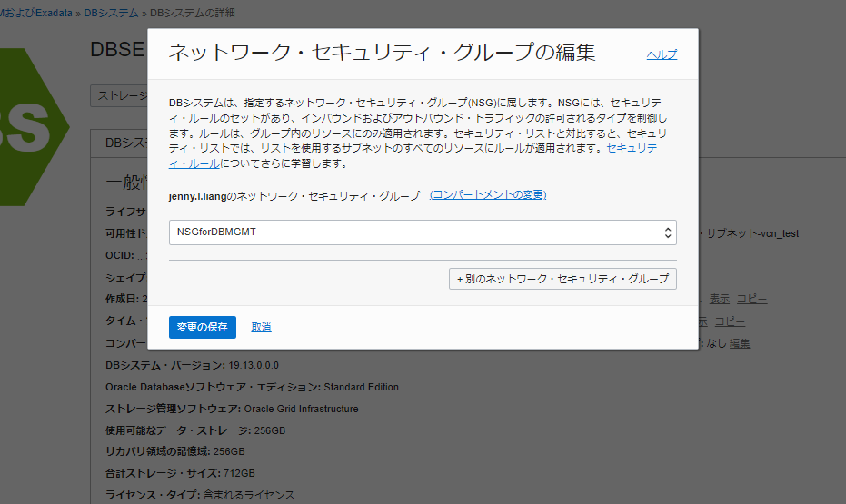Click コンパートメントの変更 link
The width and height of the screenshot is (846, 504).
coord(488,195)
